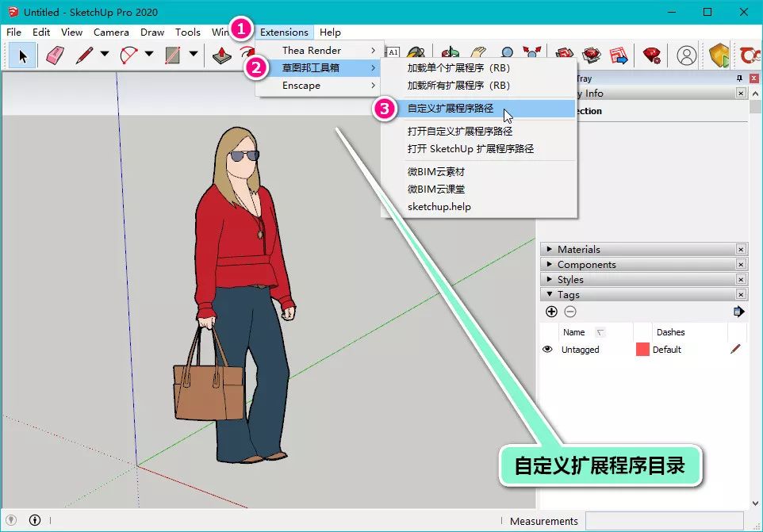This screenshot has width=763, height=532.
Task: Click the credits info status icon
Action: click(x=35, y=520)
